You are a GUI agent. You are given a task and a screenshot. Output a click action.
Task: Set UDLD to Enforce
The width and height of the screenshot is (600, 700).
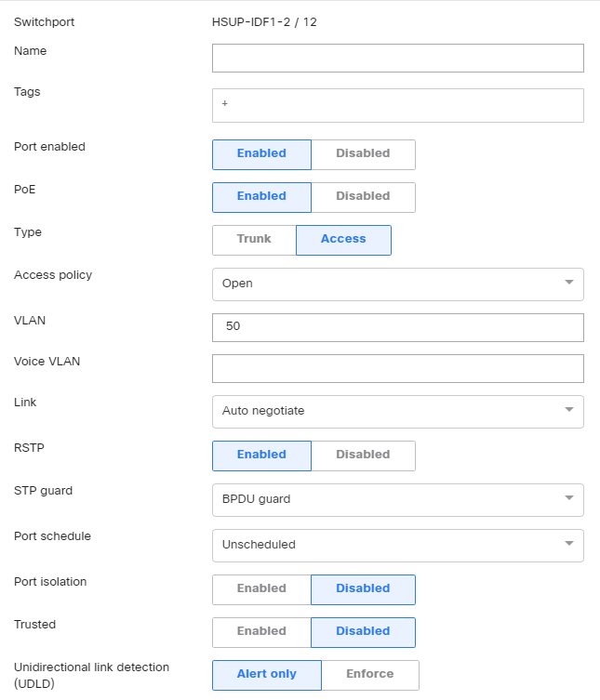tap(370, 675)
